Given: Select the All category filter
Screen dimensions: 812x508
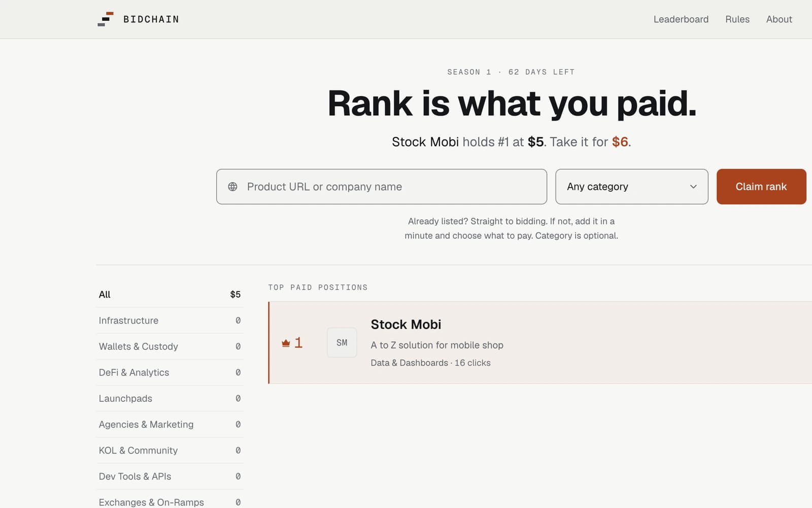Looking at the screenshot, I should click(x=170, y=295).
